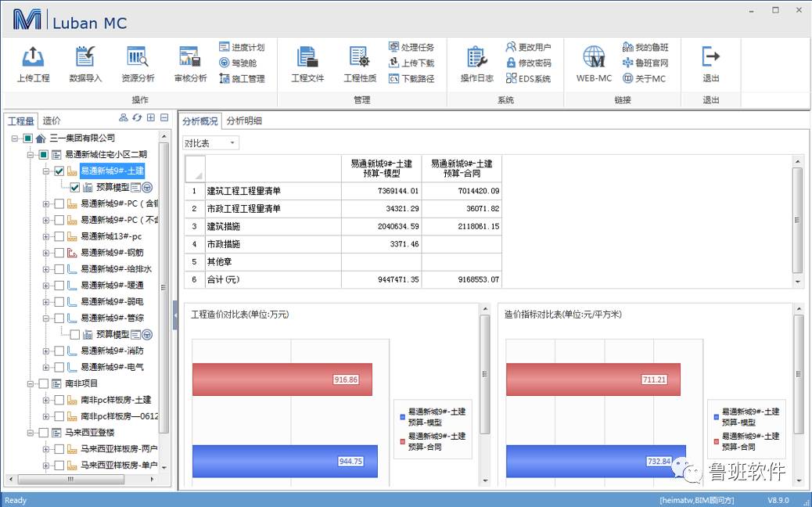Image resolution: width=812 pixels, height=507 pixels.
Task: Switch to the 工程量 tab
Action: click(x=20, y=120)
